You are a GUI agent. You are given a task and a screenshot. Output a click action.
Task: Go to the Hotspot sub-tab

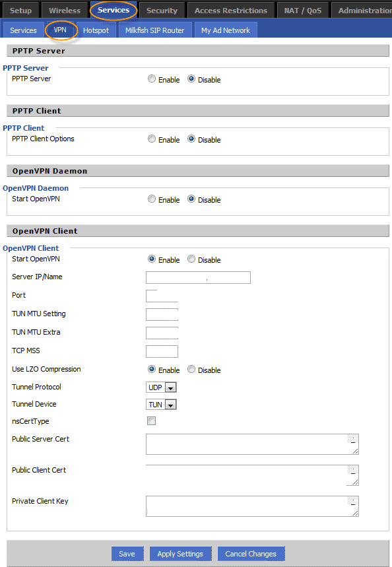click(x=96, y=30)
